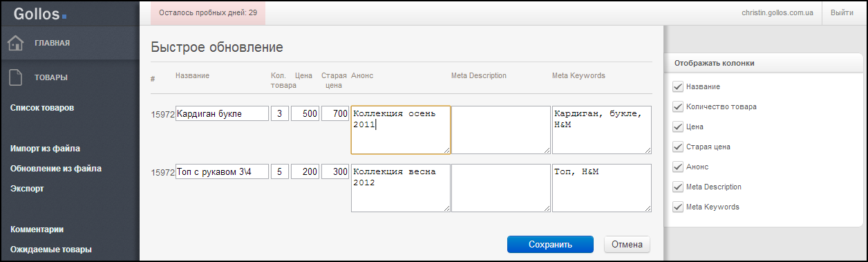
Task: Click the Выйти logout link
Action: (x=842, y=12)
